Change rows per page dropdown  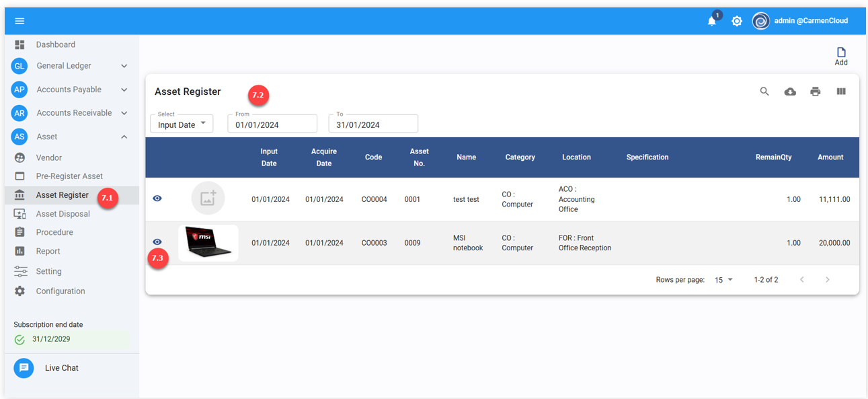(724, 280)
